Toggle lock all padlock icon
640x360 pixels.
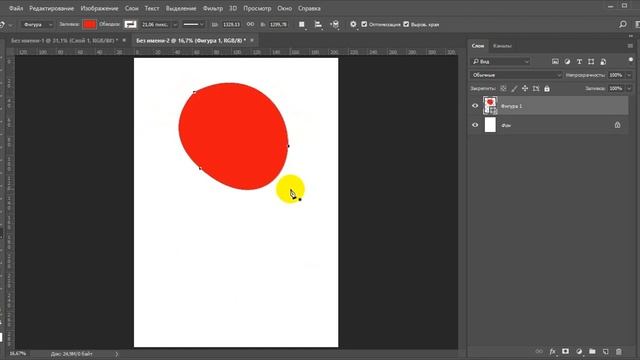click(x=547, y=88)
